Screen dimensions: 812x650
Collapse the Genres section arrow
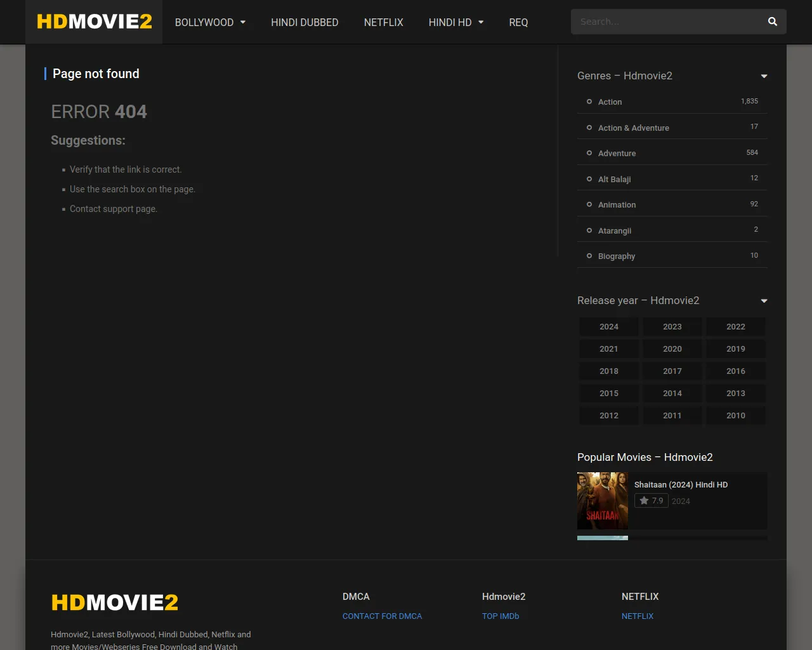click(764, 76)
